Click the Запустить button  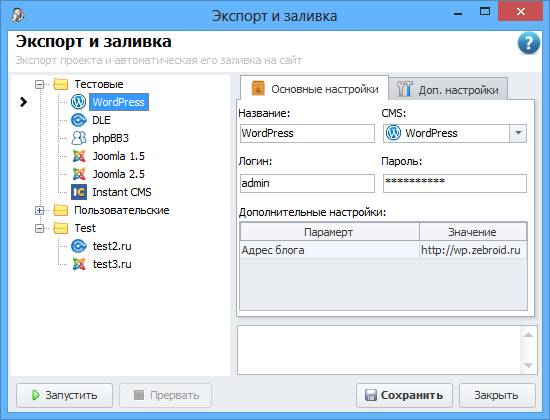pyautogui.click(x=65, y=395)
